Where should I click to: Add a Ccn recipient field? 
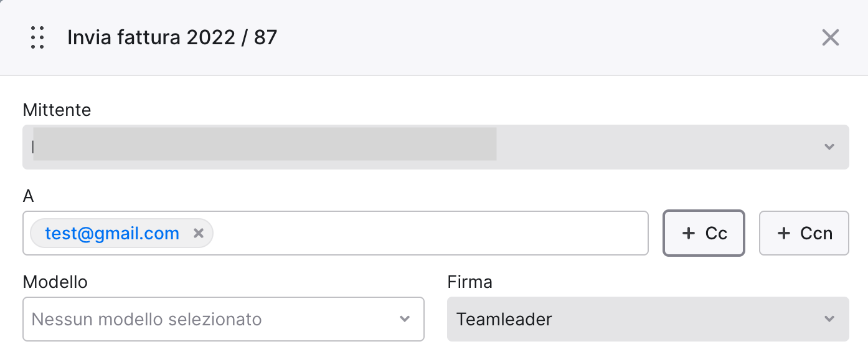[804, 234]
